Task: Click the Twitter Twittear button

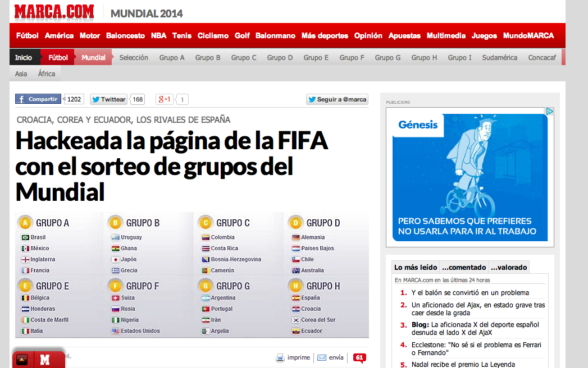Action: coord(109,99)
